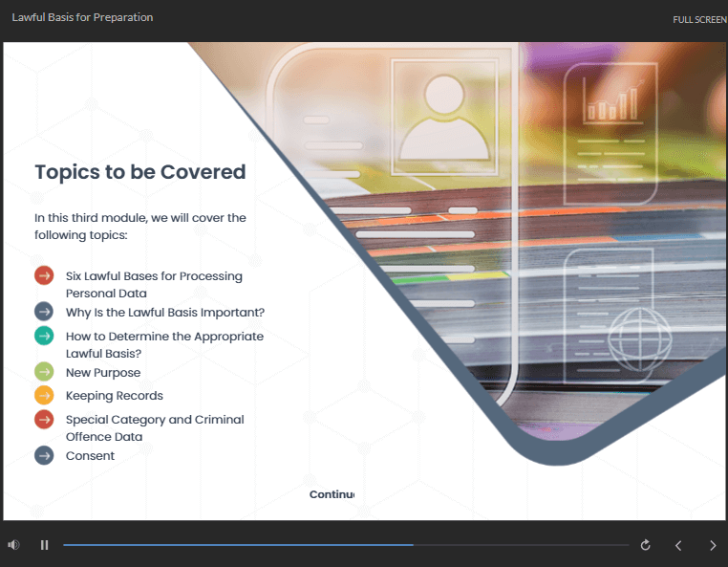Replay the current slide
728x567 pixels.
pyautogui.click(x=645, y=545)
